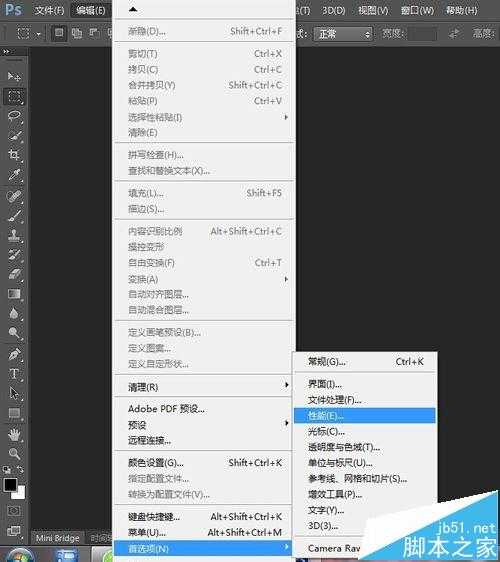Screen dimensions: 500x562
Task: Choose 文件处理(F)... preferences
Action: pyautogui.click(x=365, y=400)
